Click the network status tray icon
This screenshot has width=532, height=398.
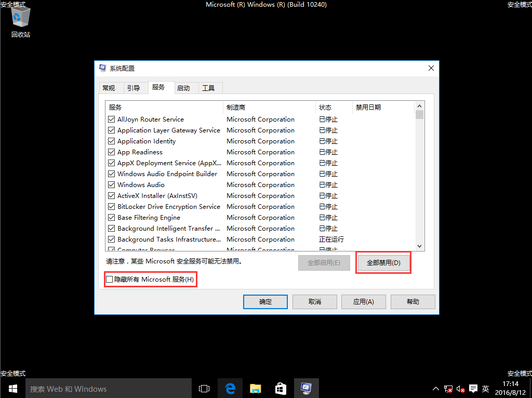448,389
